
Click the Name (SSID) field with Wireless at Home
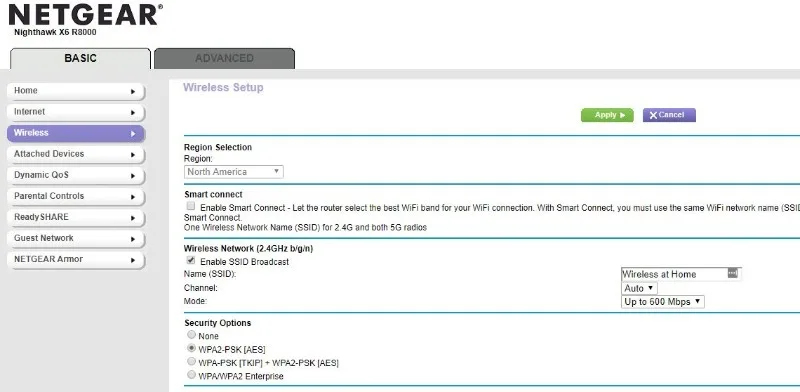point(680,274)
